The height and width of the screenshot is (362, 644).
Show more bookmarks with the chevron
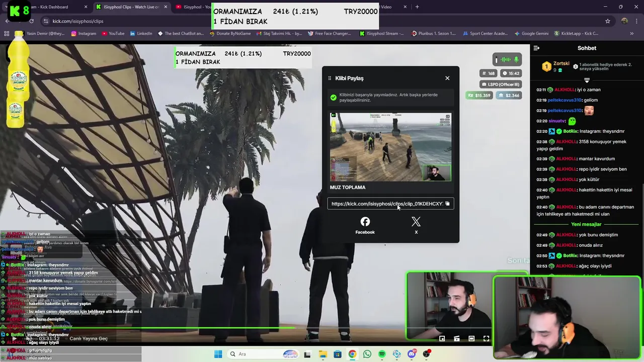click(x=632, y=34)
